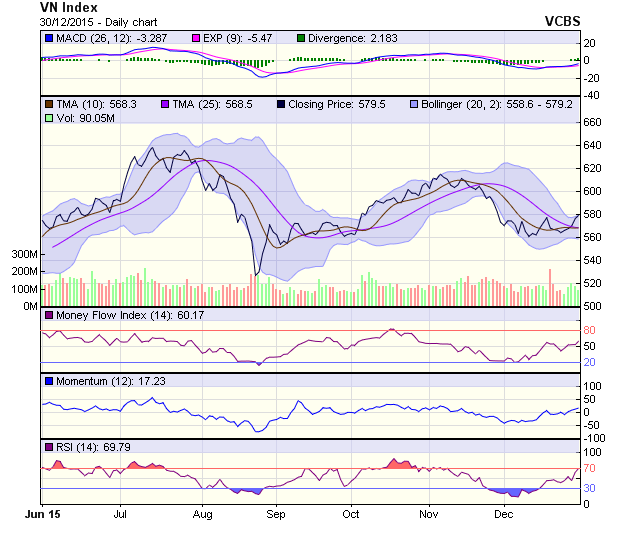Image resolution: width=620 pixels, height=535 pixels.
Task: Click the Momentum (12) legend marker
Action: (x=48, y=381)
